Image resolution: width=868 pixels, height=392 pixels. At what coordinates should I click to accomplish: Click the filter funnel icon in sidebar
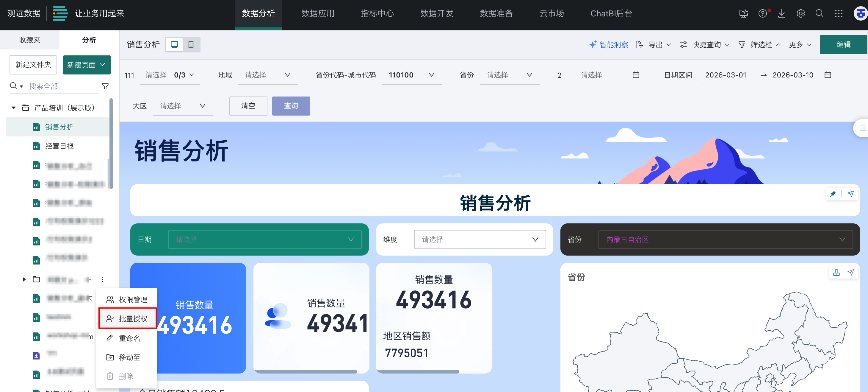coord(105,86)
